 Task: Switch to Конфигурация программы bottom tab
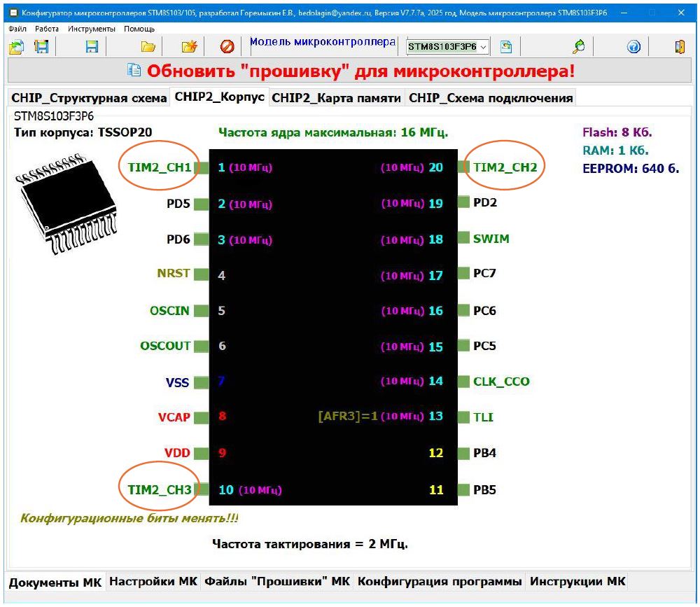pos(440,581)
